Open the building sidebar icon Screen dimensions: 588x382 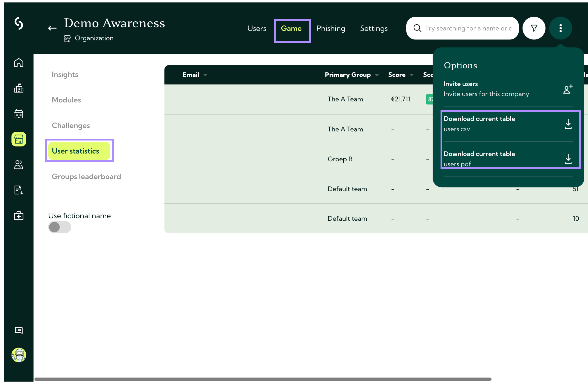[x=19, y=88]
